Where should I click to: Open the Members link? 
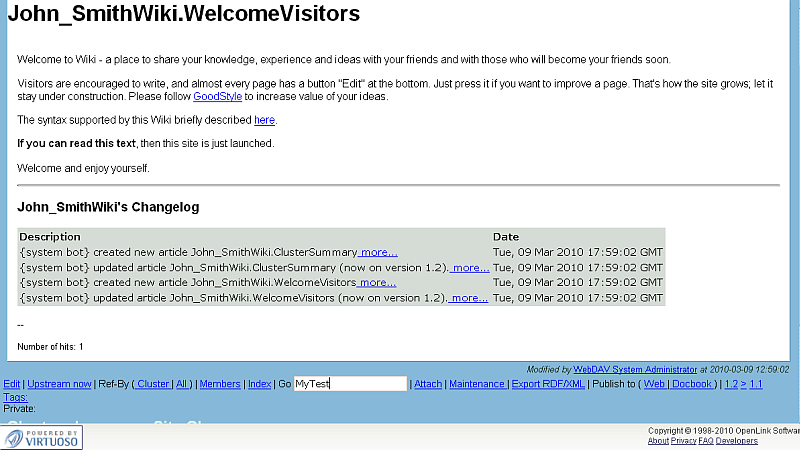[x=220, y=384]
